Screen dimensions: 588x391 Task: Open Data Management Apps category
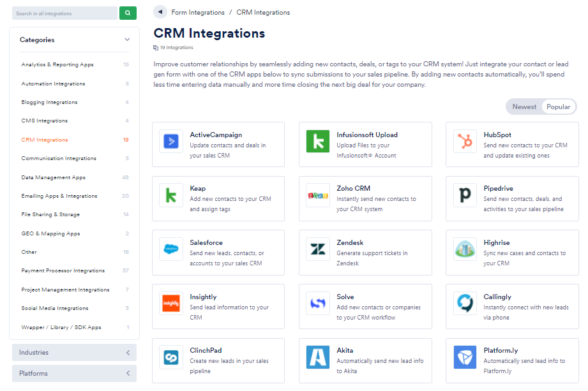click(74, 177)
